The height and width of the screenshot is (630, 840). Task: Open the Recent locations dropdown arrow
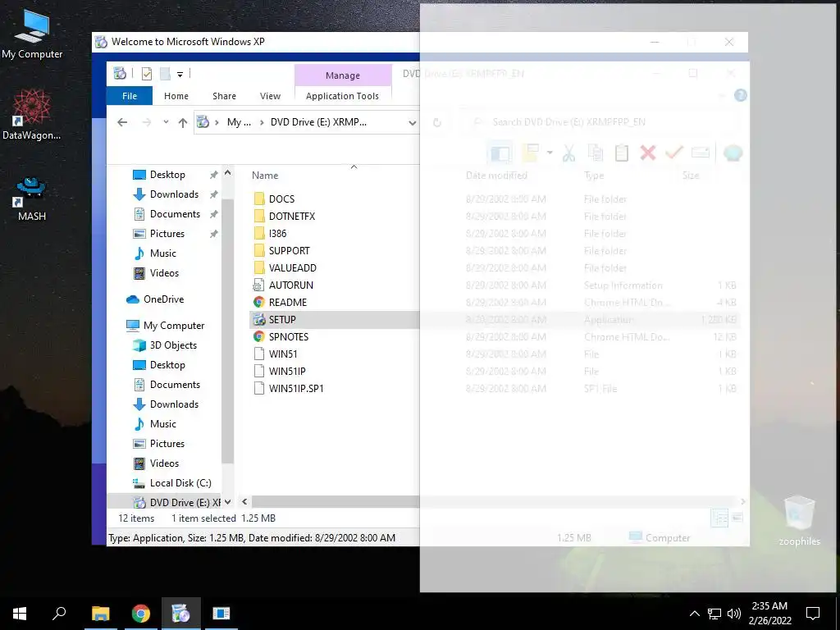click(166, 122)
